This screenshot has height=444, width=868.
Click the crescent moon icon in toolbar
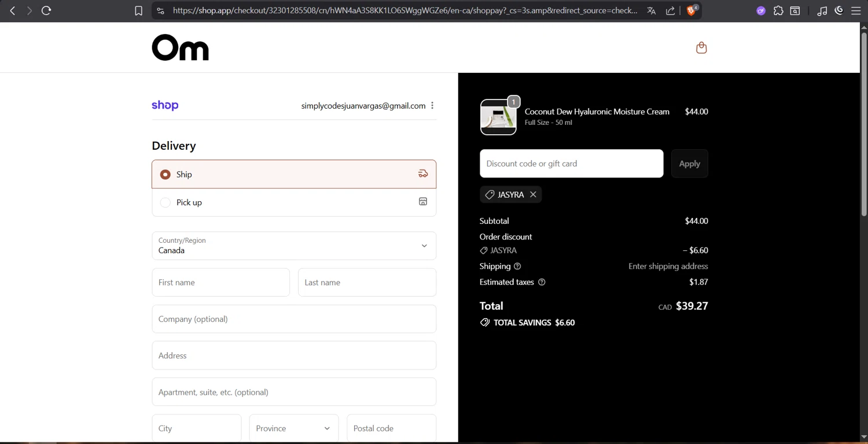click(x=839, y=10)
